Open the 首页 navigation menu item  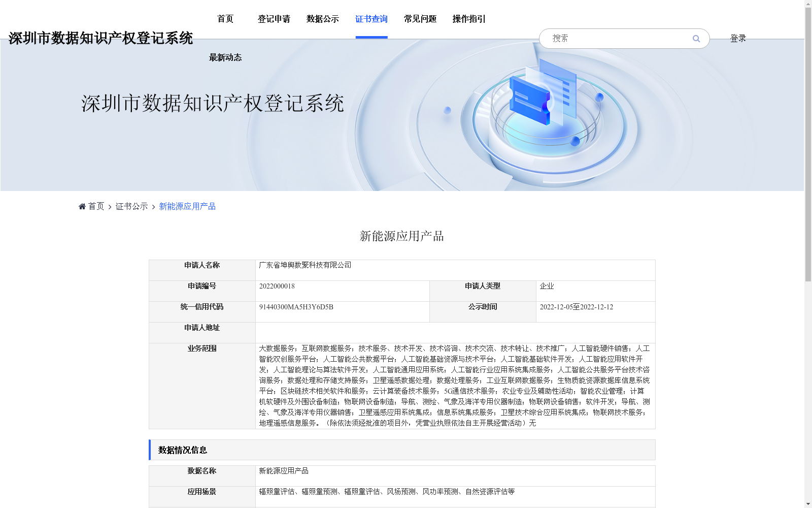(225, 19)
